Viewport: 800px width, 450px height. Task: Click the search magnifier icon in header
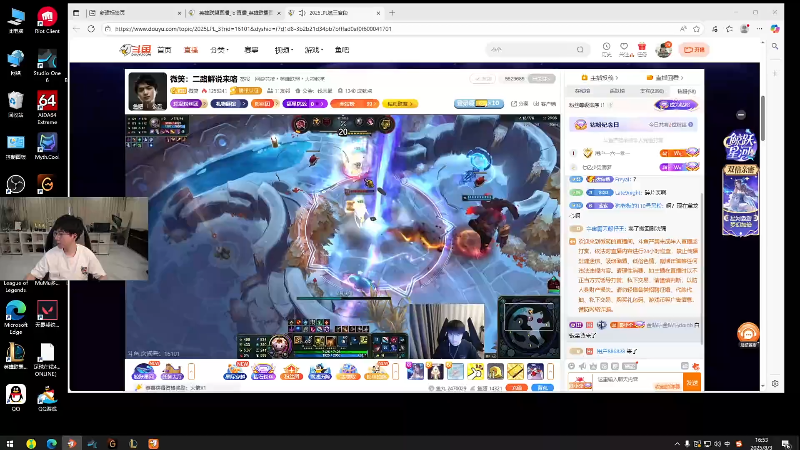point(580,49)
